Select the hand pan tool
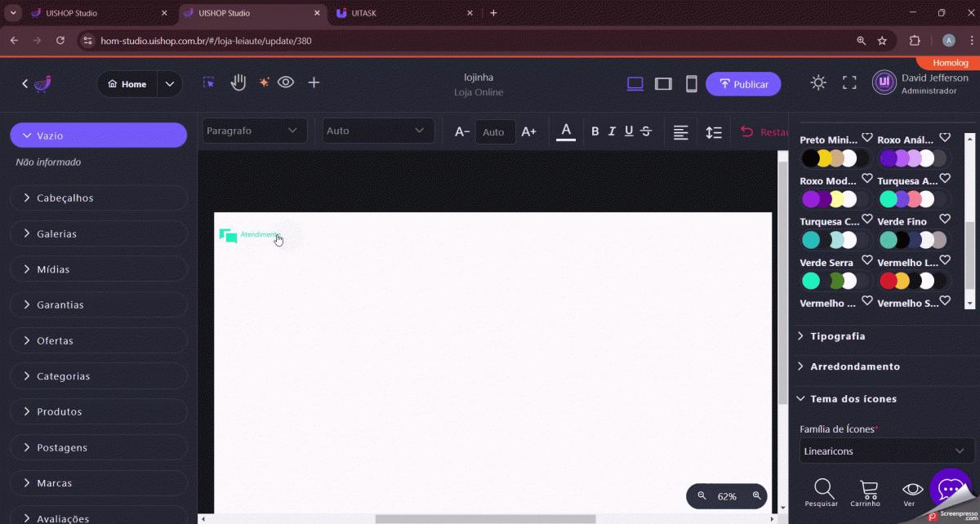Image resolution: width=980 pixels, height=524 pixels. (238, 82)
